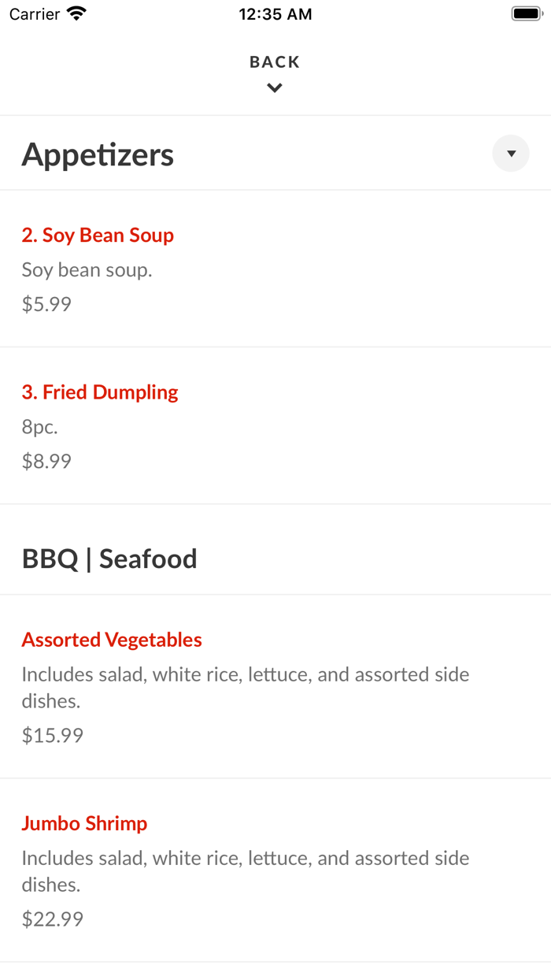
Task: Tap the BACK label at top
Action: 275,62
